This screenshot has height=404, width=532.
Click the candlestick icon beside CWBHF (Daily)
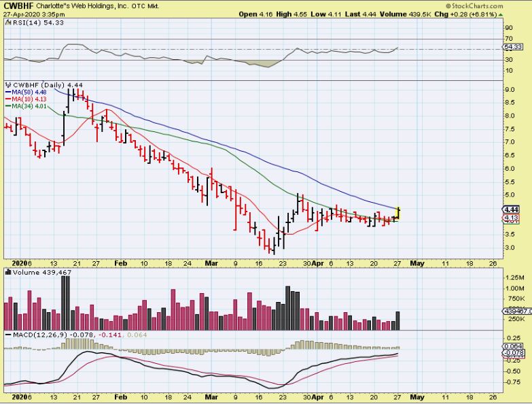[x=8, y=85]
